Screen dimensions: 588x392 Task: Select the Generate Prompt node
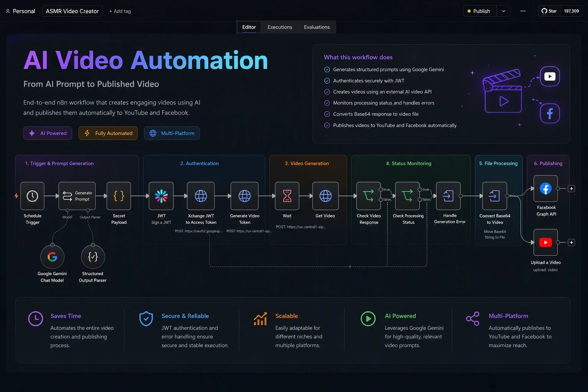pos(77,196)
